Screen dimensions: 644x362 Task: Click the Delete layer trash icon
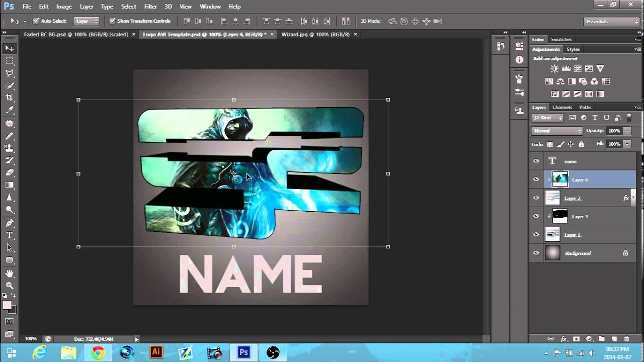(626, 339)
